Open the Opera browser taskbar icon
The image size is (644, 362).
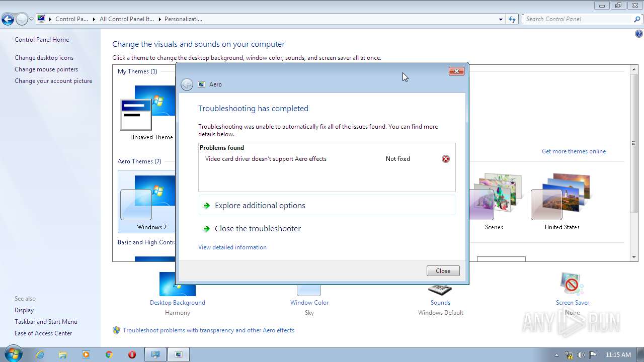click(x=132, y=354)
